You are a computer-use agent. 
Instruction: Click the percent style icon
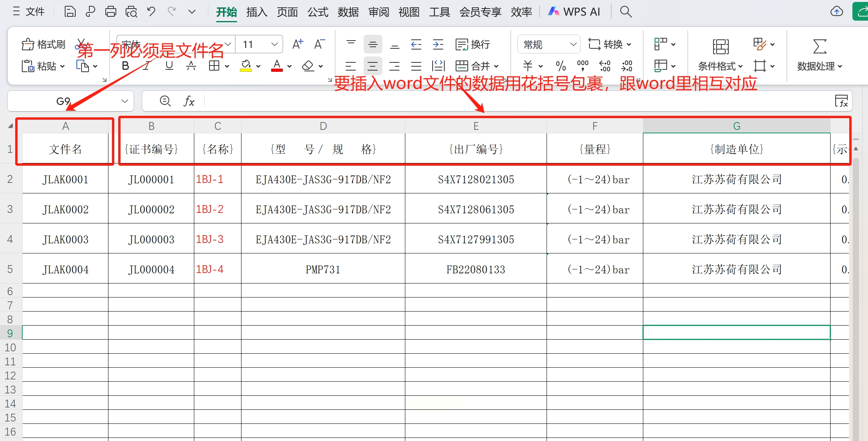click(561, 66)
